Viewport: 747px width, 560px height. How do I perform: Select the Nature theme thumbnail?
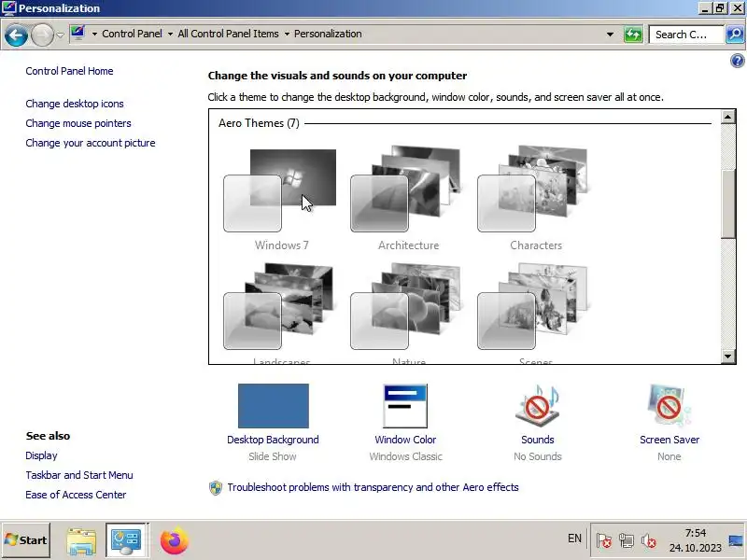click(408, 306)
